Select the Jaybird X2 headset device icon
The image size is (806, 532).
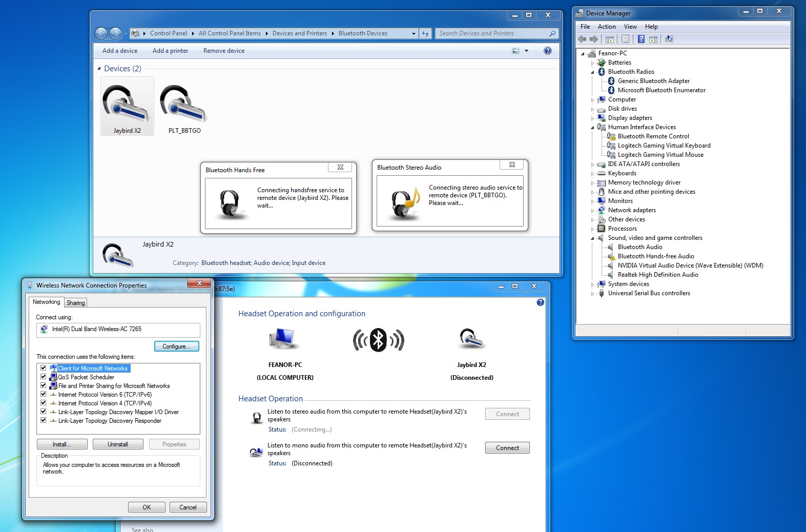(x=127, y=106)
